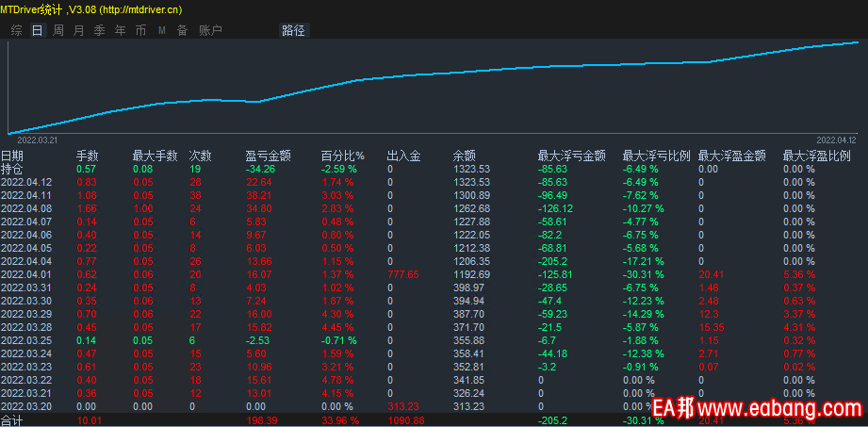Open the 周 weekly statistics tab

pos(58,30)
